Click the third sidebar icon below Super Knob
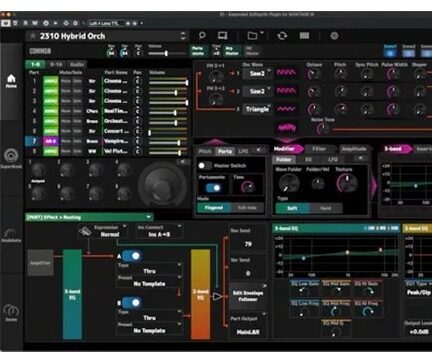This screenshot has height=363, width=432. pyautogui.click(x=11, y=234)
